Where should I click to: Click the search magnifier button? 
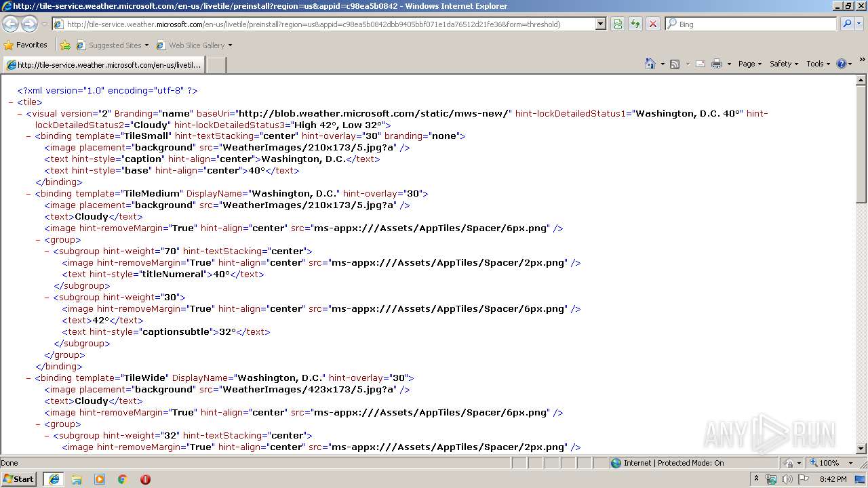847,24
